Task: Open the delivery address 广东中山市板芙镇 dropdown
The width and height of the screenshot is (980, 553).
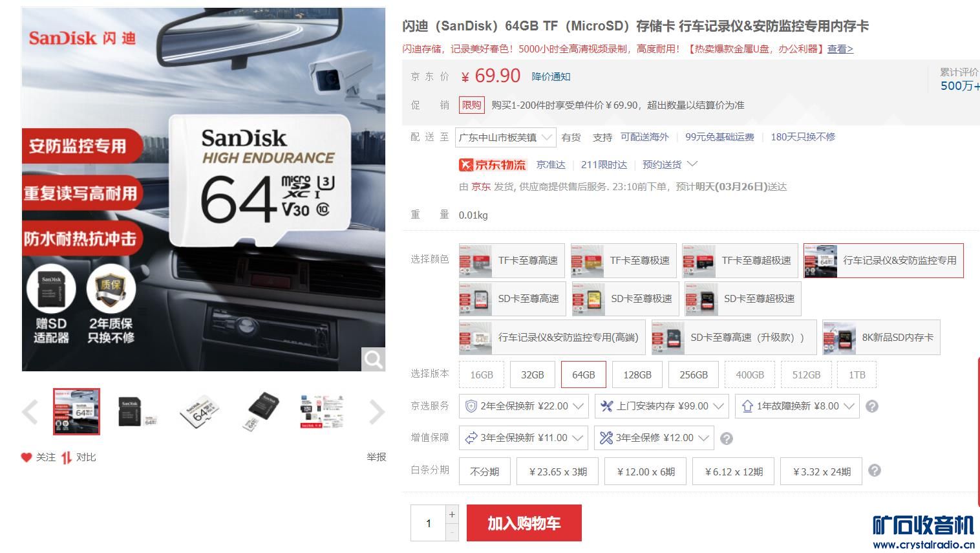Action: pyautogui.click(x=506, y=137)
